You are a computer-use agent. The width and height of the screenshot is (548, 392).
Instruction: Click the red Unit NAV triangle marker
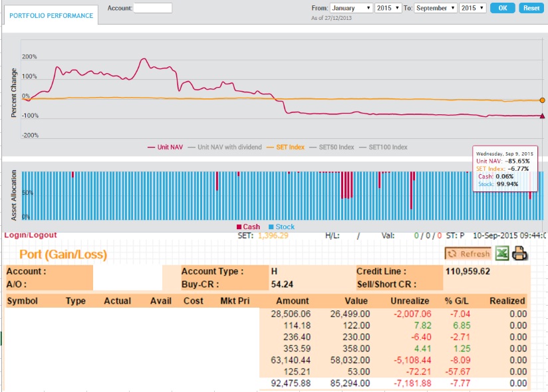tap(542, 116)
